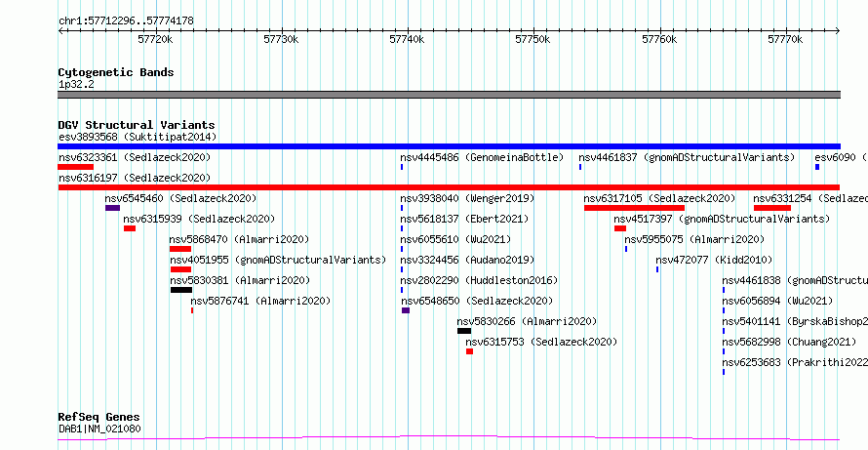Image resolution: width=868 pixels, height=450 pixels.
Task: Open the nsv6317105 (Sedlazeck2020) label
Action: click(659, 198)
